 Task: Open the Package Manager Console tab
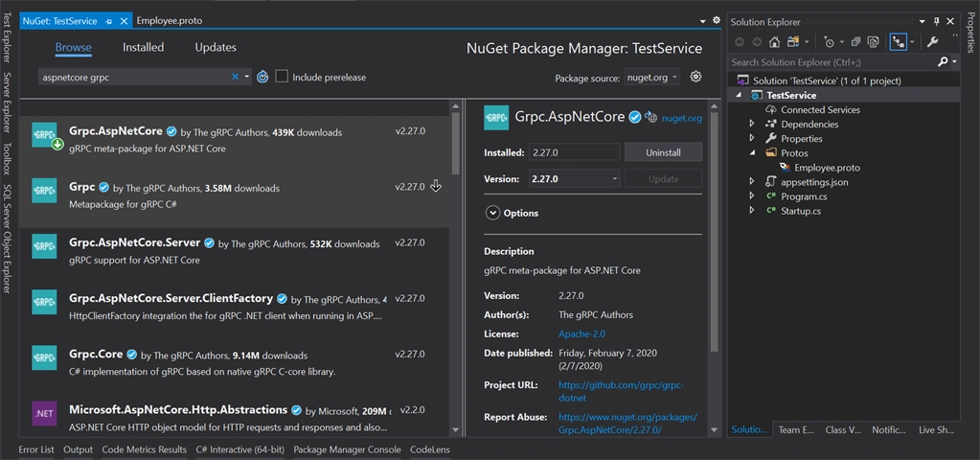coord(347,449)
